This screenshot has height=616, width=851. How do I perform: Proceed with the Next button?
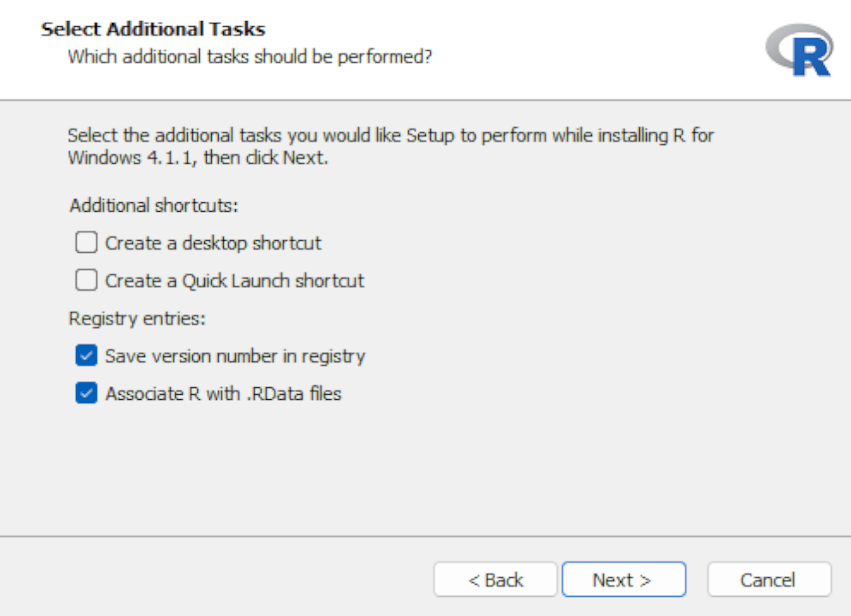623,579
